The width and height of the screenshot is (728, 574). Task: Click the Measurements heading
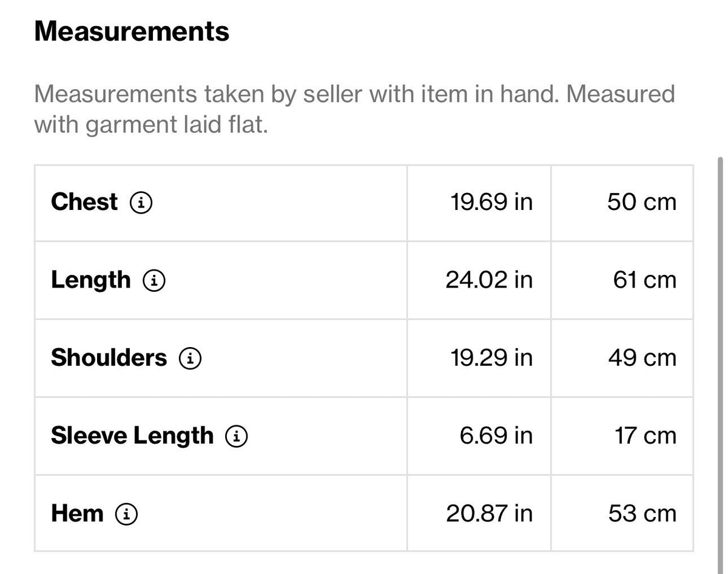pyautogui.click(x=132, y=31)
